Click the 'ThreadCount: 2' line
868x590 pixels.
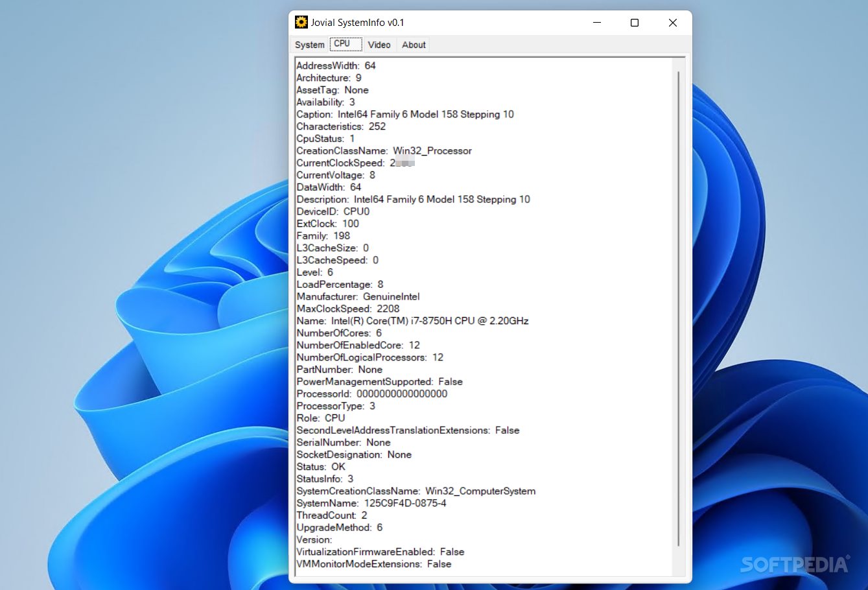(332, 515)
